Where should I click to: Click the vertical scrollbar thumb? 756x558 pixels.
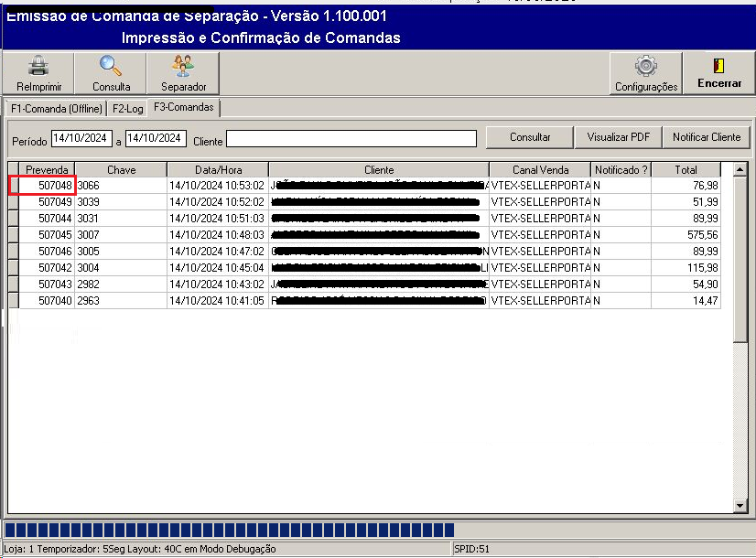point(740,260)
